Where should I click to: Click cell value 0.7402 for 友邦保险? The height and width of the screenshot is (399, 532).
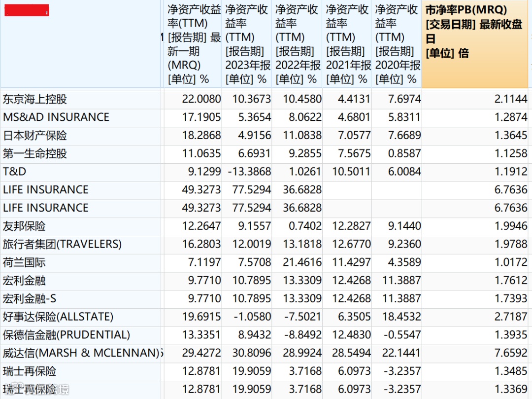pyautogui.click(x=305, y=226)
